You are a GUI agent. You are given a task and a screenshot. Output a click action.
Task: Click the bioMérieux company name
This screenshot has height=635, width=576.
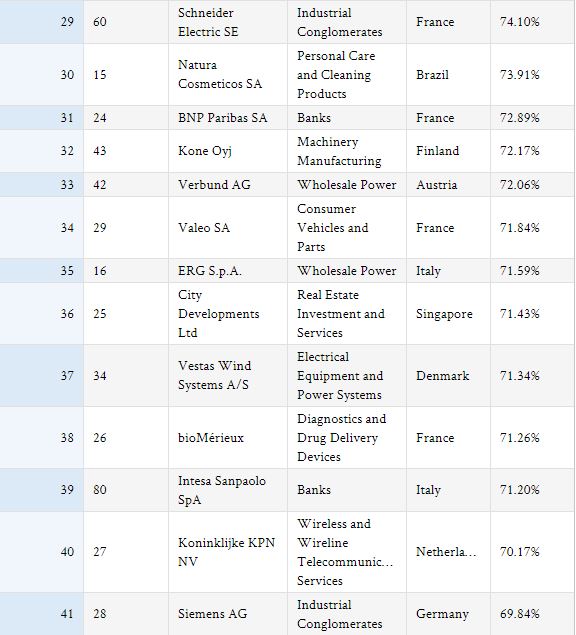point(211,437)
